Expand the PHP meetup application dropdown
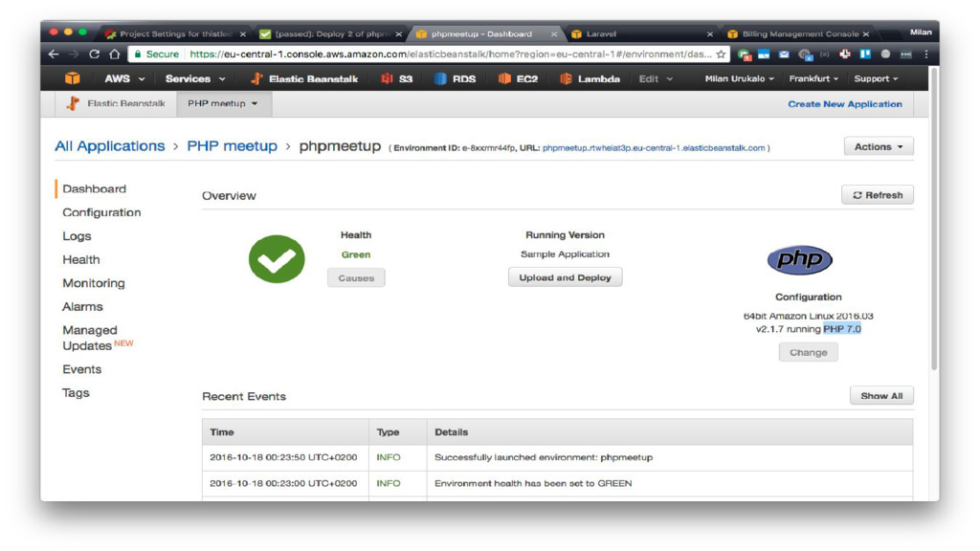Viewport: 980px width, 551px height. click(x=223, y=103)
